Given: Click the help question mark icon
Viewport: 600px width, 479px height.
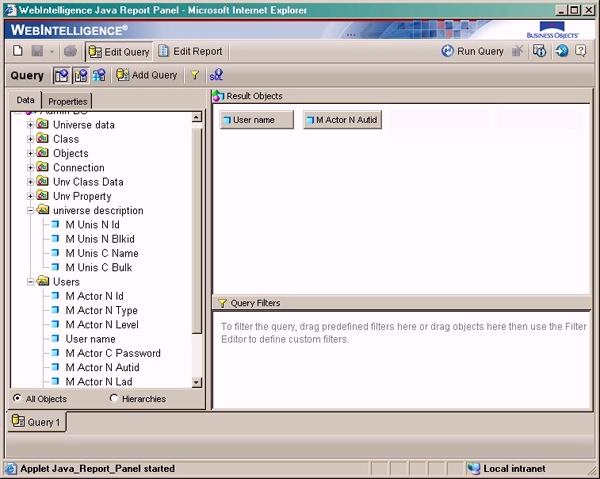Looking at the screenshot, I should pos(580,51).
